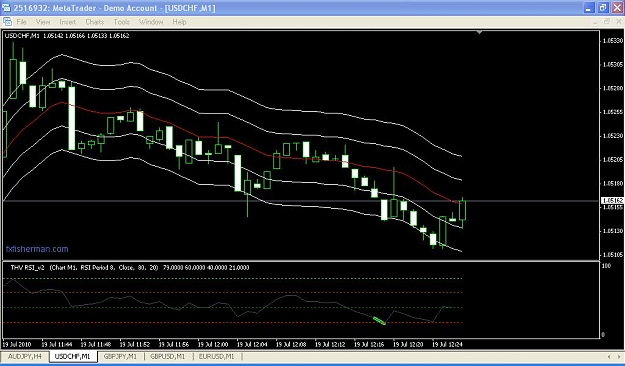Click the MetaTrader app icon in title bar
Screen dimensions: 625x366
coord(6,8)
